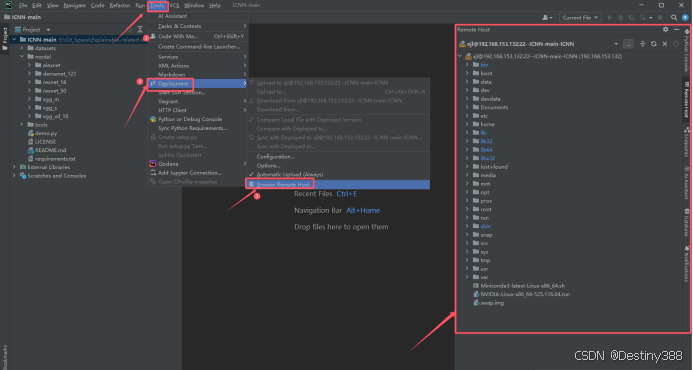Select requirements.txt in Project tree
This screenshot has width=693, height=370.
55,159
